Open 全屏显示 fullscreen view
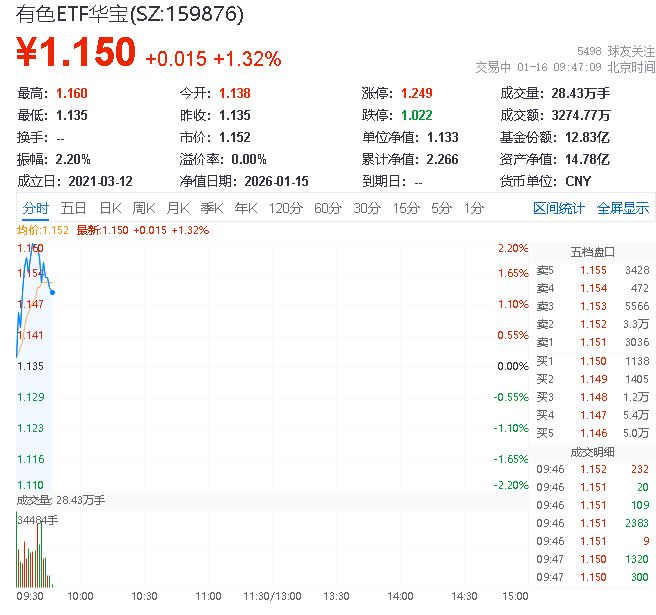This screenshot has height=615, width=656. point(623,208)
